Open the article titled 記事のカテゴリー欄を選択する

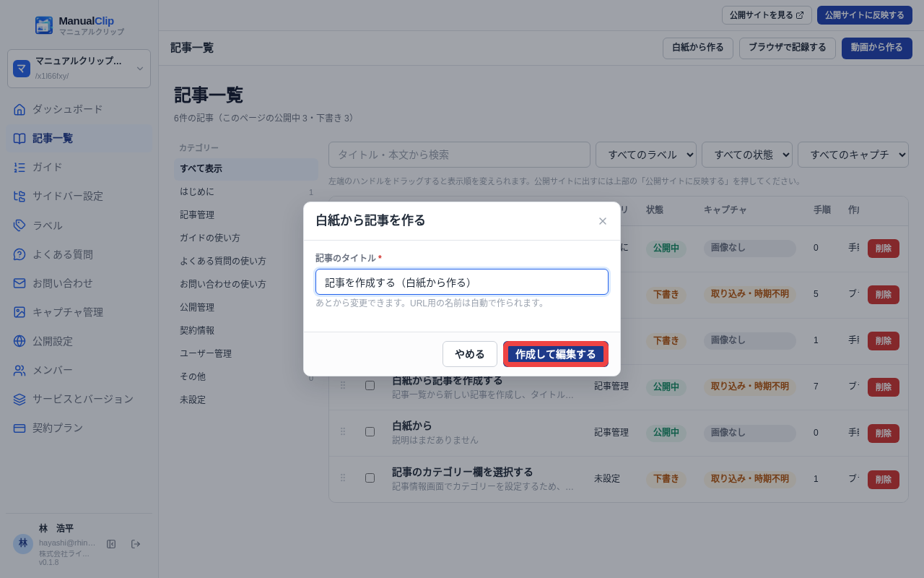pos(463,472)
